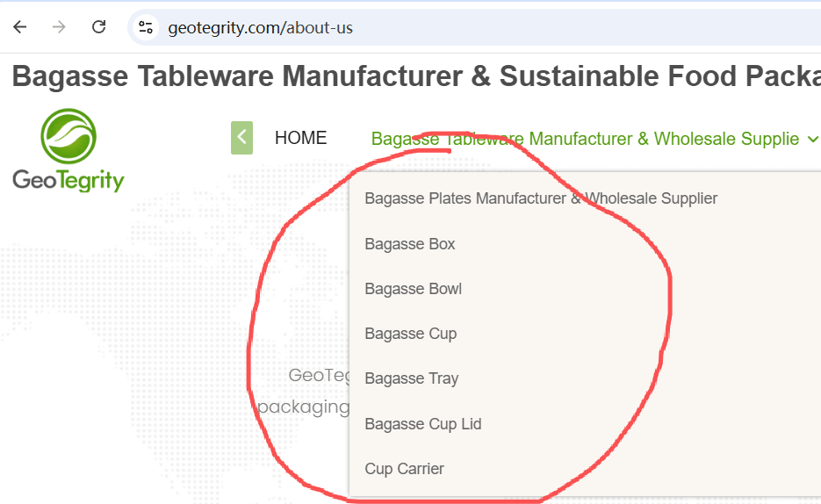This screenshot has width=821, height=504.
Task: Click the browser forward arrow
Action: click(59, 26)
